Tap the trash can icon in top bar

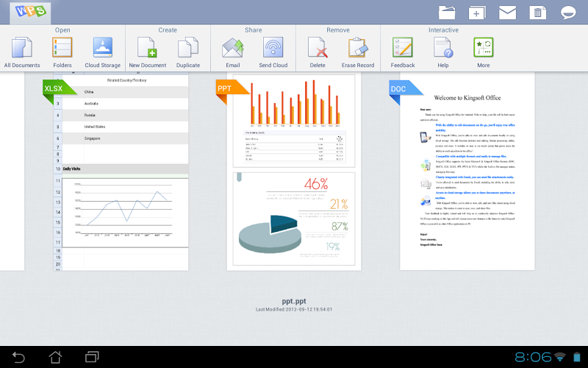(538, 13)
